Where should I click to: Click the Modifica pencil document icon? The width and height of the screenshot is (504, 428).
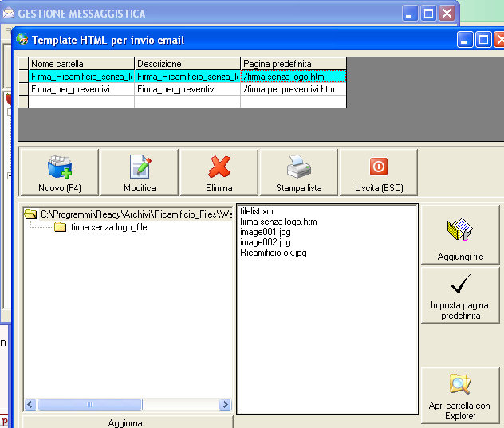click(140, 167)
